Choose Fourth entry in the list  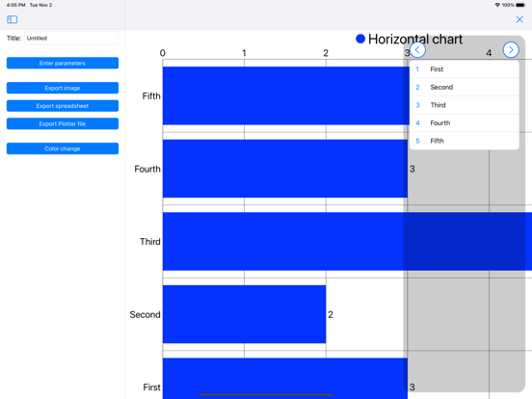[465, 122]
